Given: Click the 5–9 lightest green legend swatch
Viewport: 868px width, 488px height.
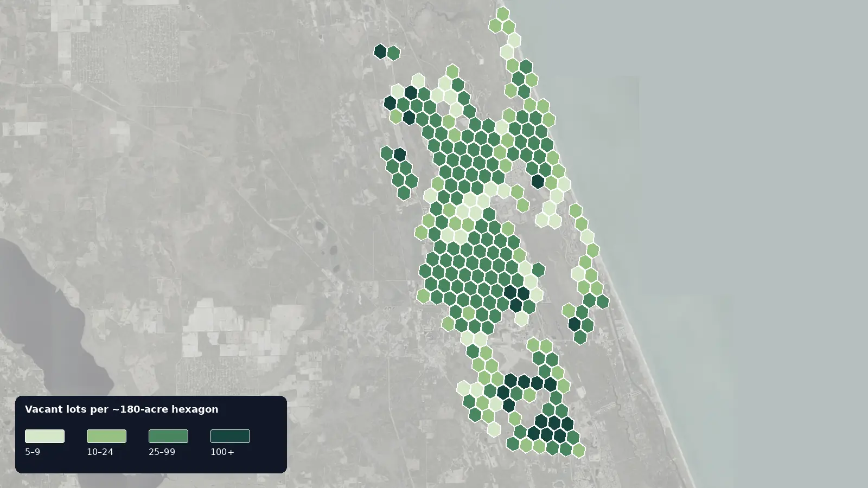Looking at the screenshot, I should point(44,436).
